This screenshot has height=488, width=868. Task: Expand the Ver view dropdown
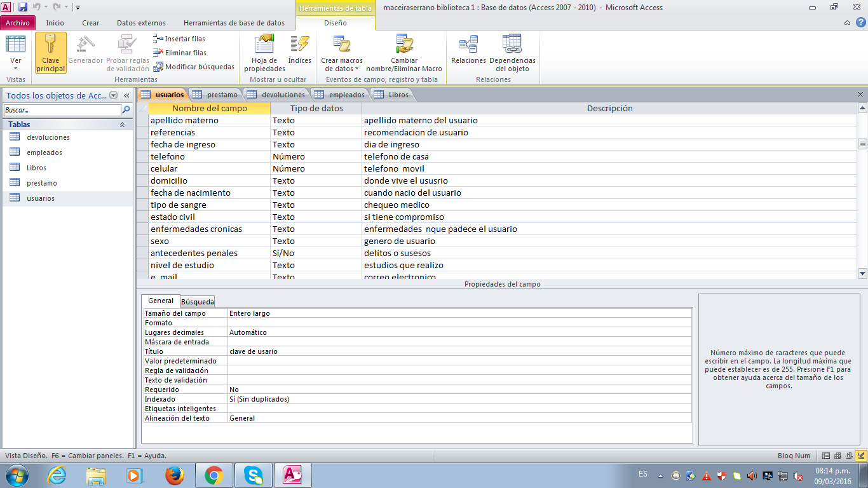[16, 66]
